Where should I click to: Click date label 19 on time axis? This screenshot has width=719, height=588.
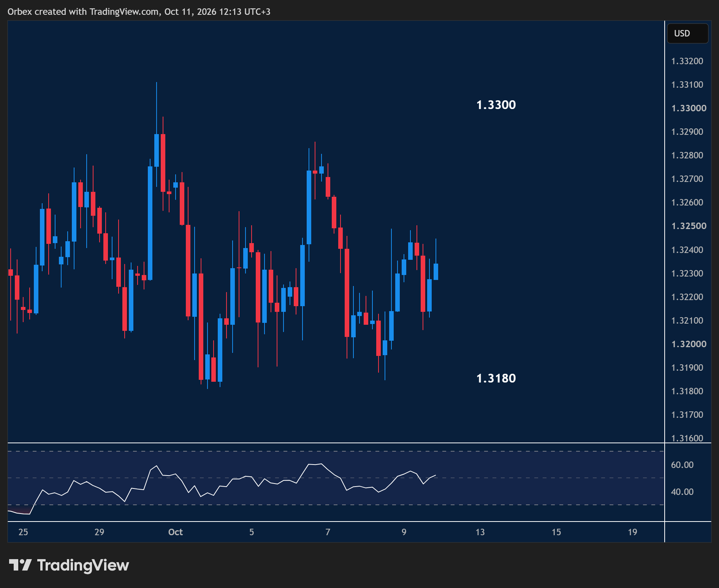[x=632, y=532]
